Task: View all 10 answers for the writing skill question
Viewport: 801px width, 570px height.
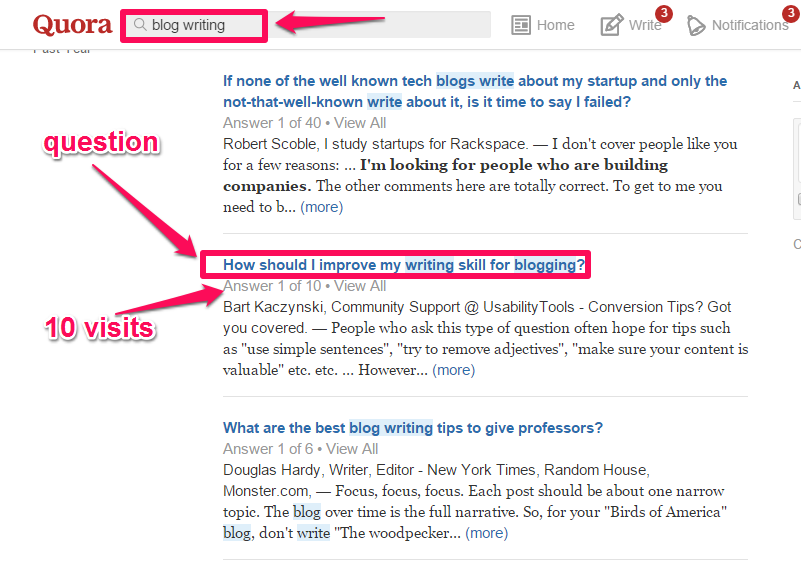Action: click(x=360, y=286)
